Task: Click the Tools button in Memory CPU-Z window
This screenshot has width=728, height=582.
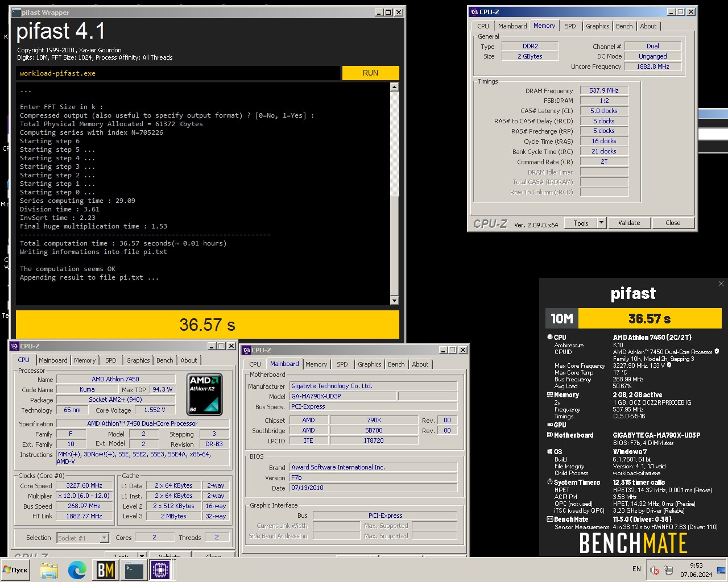Action: coord(581,223)
